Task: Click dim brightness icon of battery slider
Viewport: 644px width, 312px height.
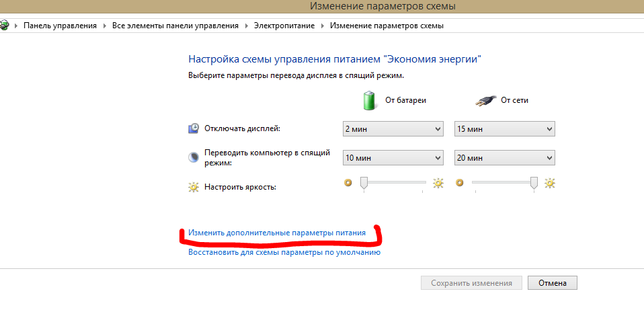Action: tap(348, 182)
